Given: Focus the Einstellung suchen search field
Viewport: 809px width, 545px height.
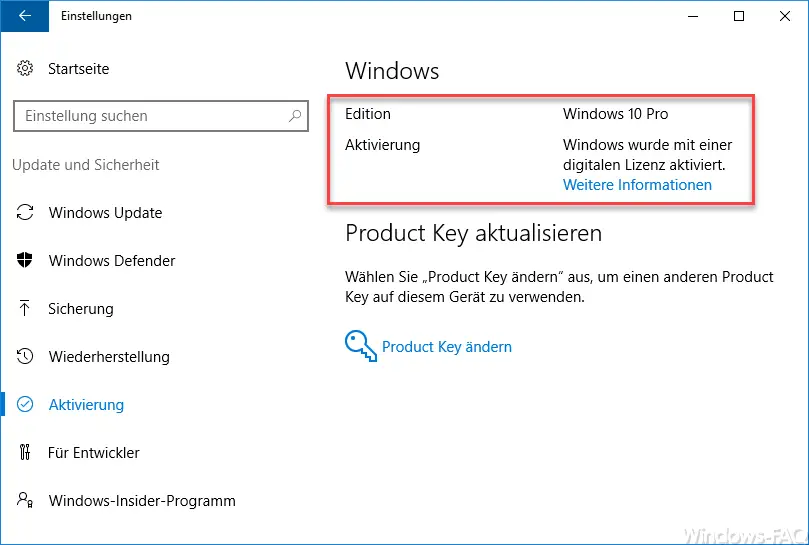Looking at the screenshot, I should (x=161, y=116).
